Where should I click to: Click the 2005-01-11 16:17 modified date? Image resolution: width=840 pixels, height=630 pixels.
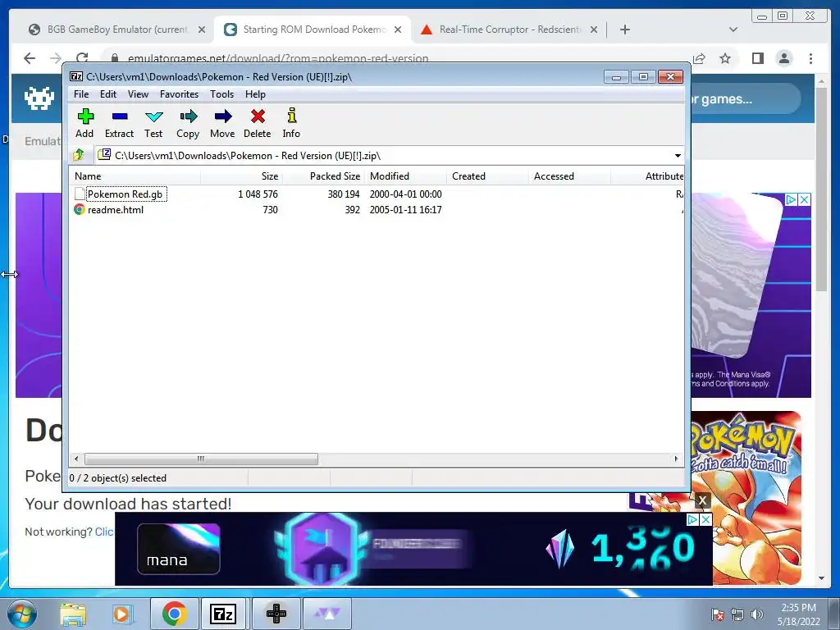(x=405, y=210)
